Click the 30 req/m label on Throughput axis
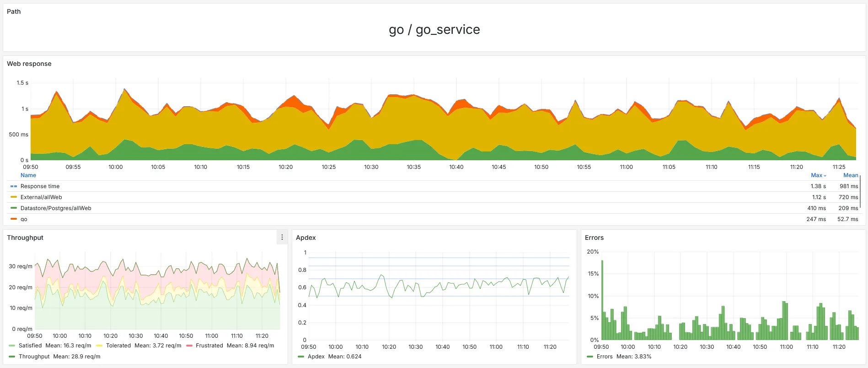Screen dimensions: 868x368 point(21,266)
